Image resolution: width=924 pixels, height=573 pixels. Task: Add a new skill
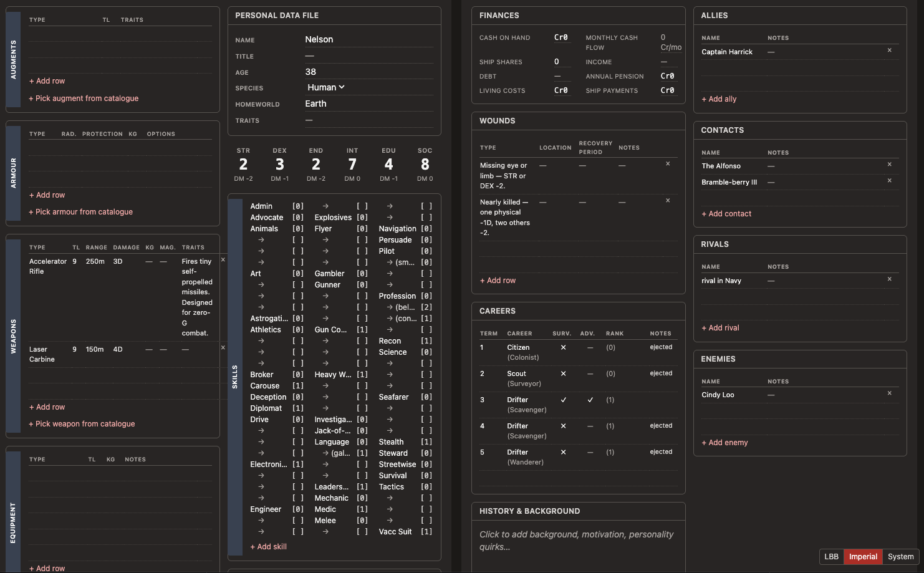point(269,547)
